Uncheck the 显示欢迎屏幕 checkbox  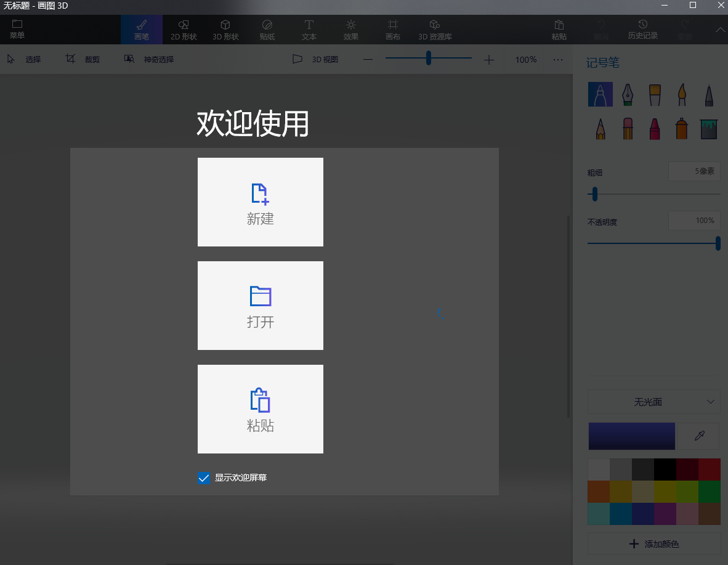(204, 478)
